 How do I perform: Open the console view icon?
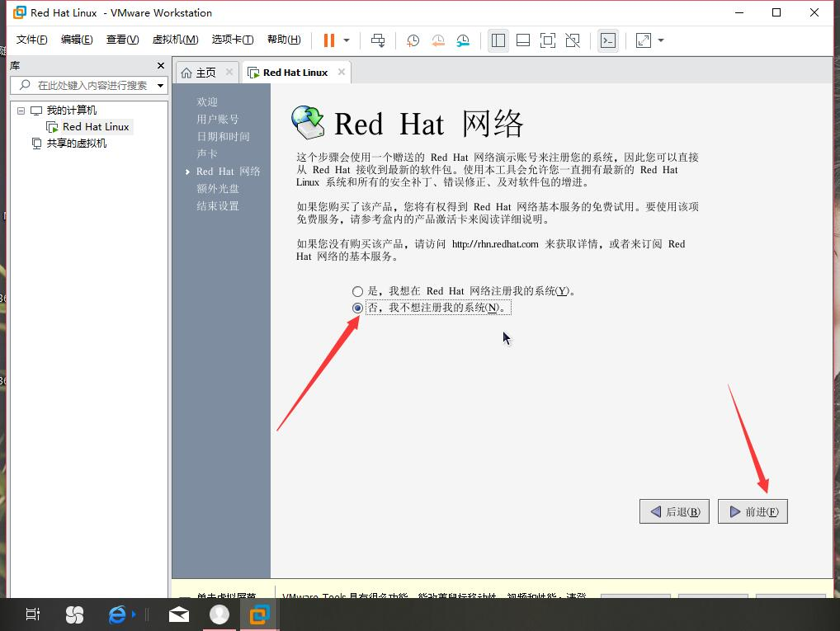click(x=608, y=40)
